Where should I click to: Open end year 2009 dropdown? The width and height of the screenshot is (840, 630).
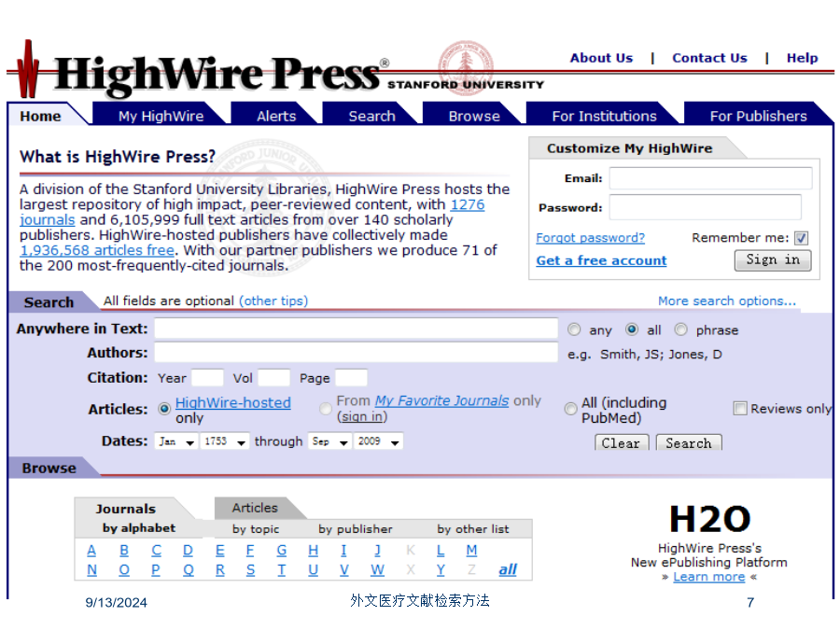coord(378,441)
